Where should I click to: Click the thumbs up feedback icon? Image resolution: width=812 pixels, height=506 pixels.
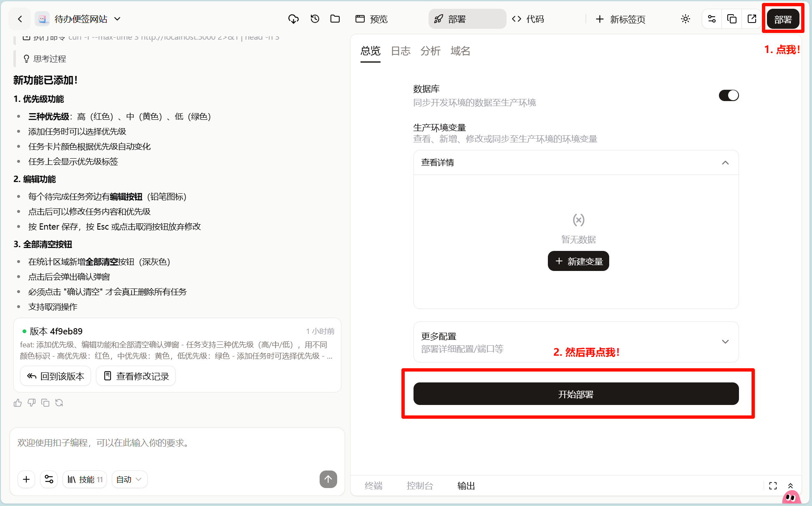click(18, 403)
